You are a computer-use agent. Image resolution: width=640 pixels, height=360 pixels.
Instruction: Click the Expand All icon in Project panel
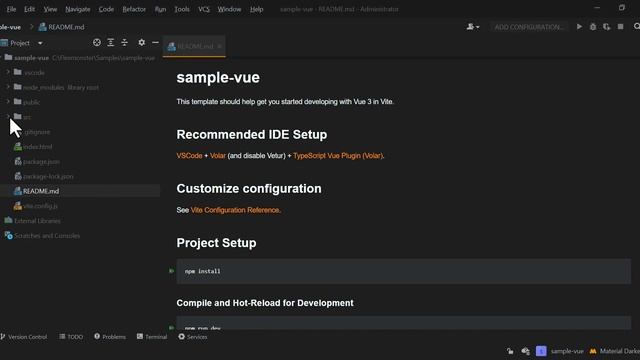point(111,42)
